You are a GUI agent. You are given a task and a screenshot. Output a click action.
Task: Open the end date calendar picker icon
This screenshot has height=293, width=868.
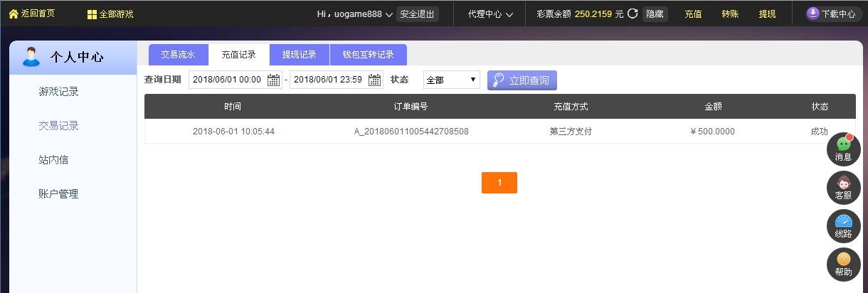pyautogui.click(x=375, y=80)
